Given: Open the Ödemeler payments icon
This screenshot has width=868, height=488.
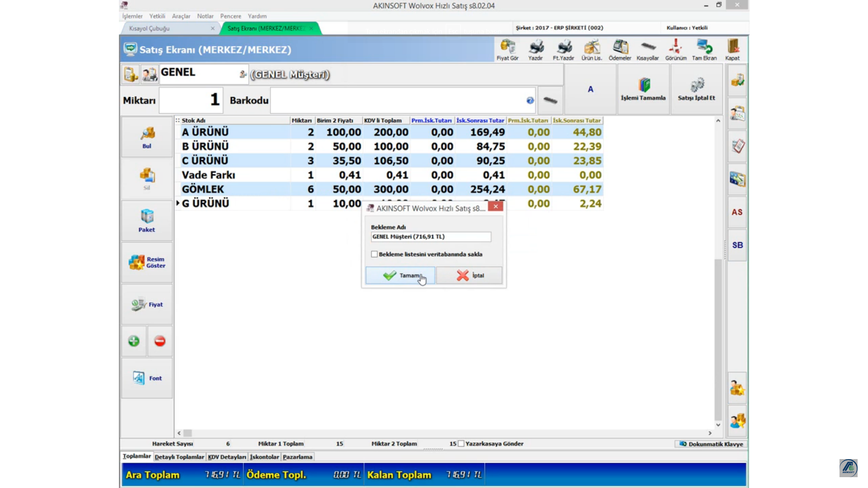Looking at the screenshot, I should (620, 50).
